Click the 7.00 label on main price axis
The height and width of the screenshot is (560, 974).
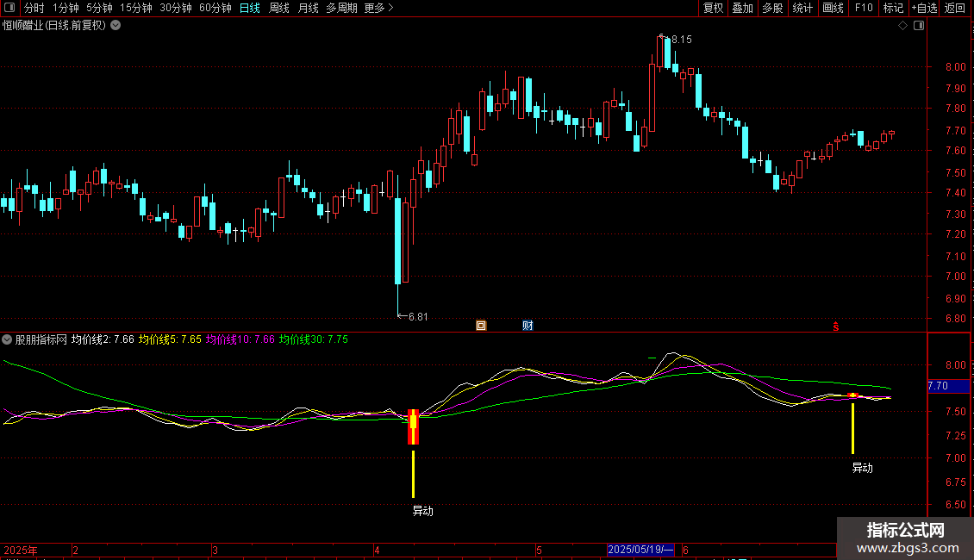coord(955,277)
